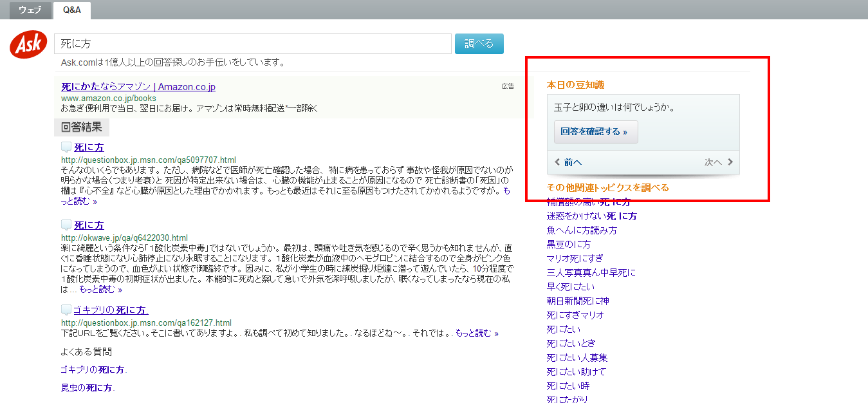The height and width of the screenshot is (403, 868).
Task: Focus the search query input field
Action: click(x=252, y=44)
